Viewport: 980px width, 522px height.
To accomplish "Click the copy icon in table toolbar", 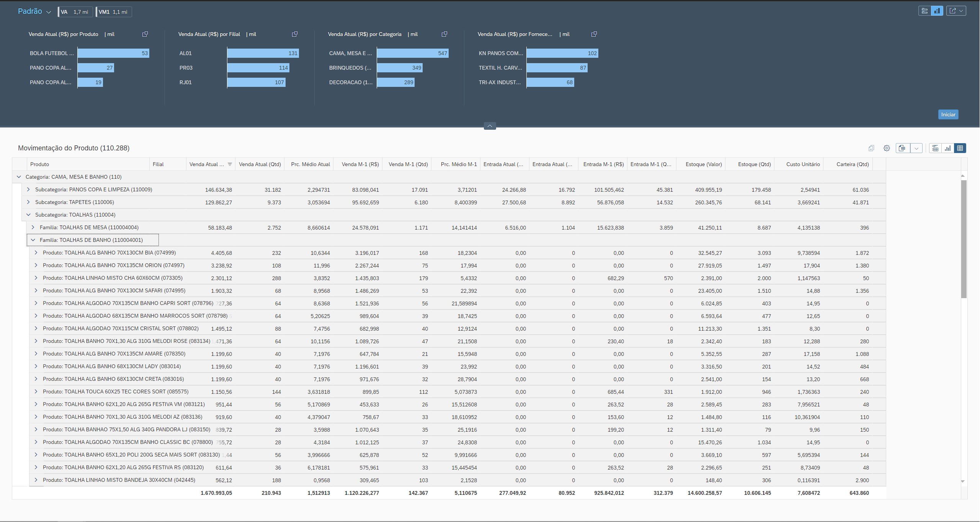I will (x=871, y=148).
